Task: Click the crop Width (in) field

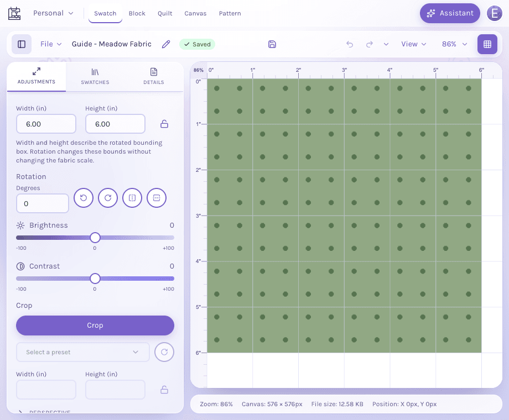Action: (x=46, y=390)
